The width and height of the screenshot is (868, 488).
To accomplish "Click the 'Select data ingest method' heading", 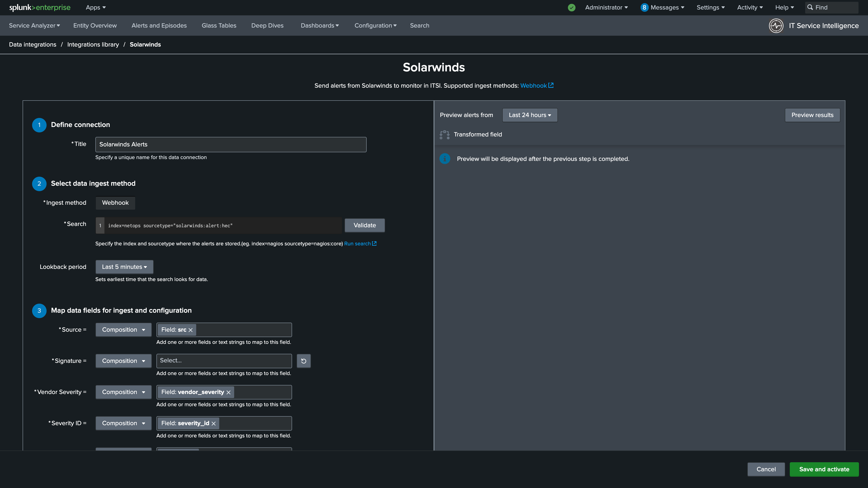I will point(93,183).
